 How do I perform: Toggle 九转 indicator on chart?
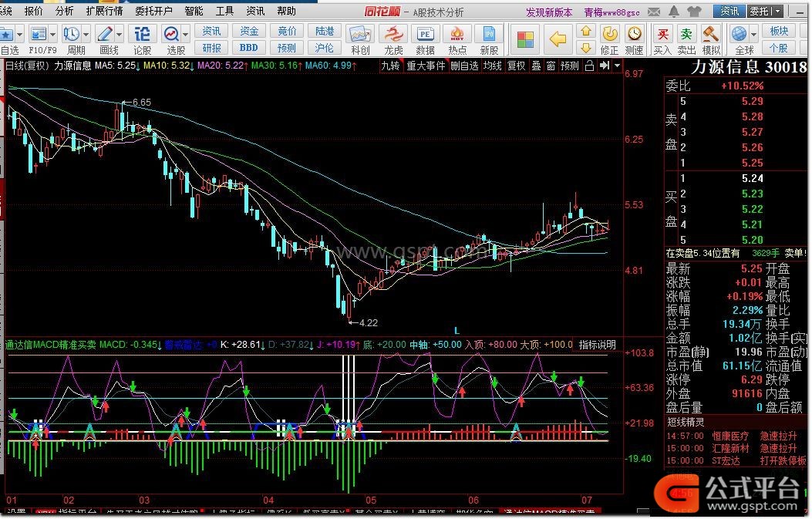390,66
